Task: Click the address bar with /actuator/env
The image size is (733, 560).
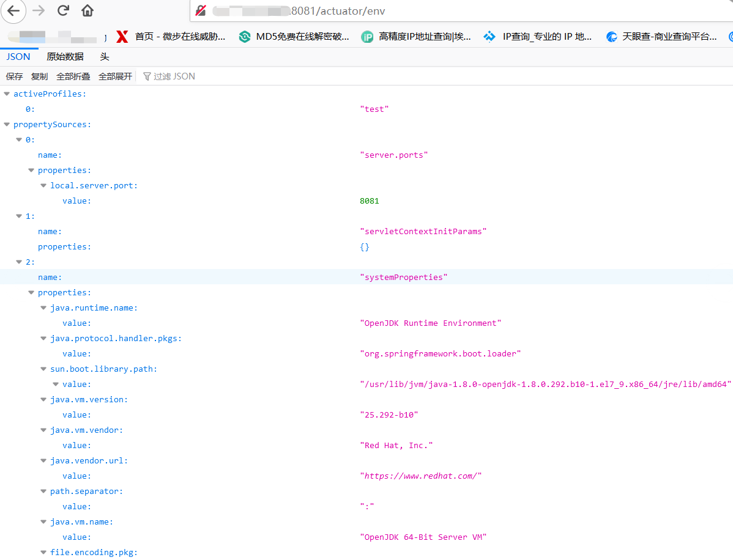Action: click(x=463, y=11)
